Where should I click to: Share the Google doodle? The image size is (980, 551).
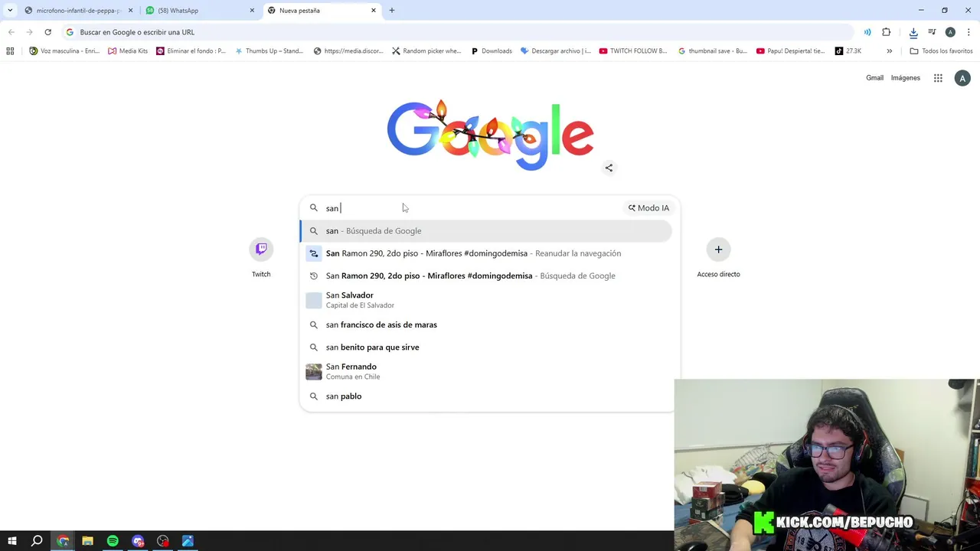(609, 168)
